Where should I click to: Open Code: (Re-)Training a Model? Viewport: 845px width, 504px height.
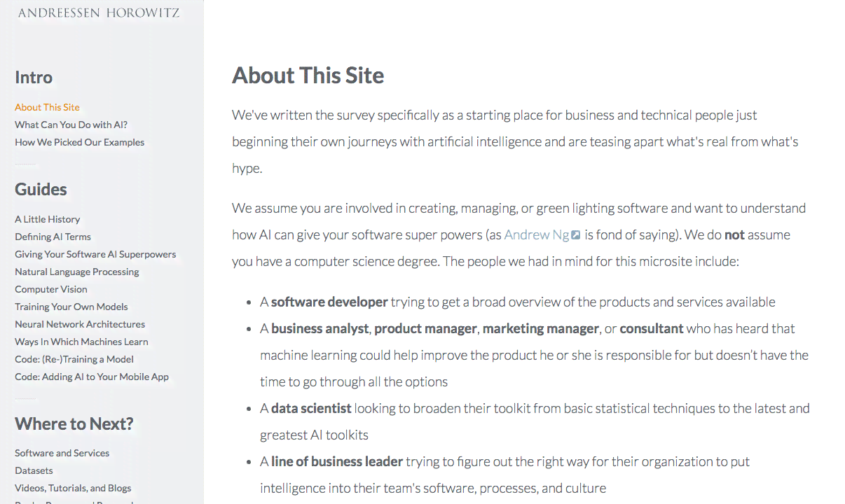click(x=74, y=359)
